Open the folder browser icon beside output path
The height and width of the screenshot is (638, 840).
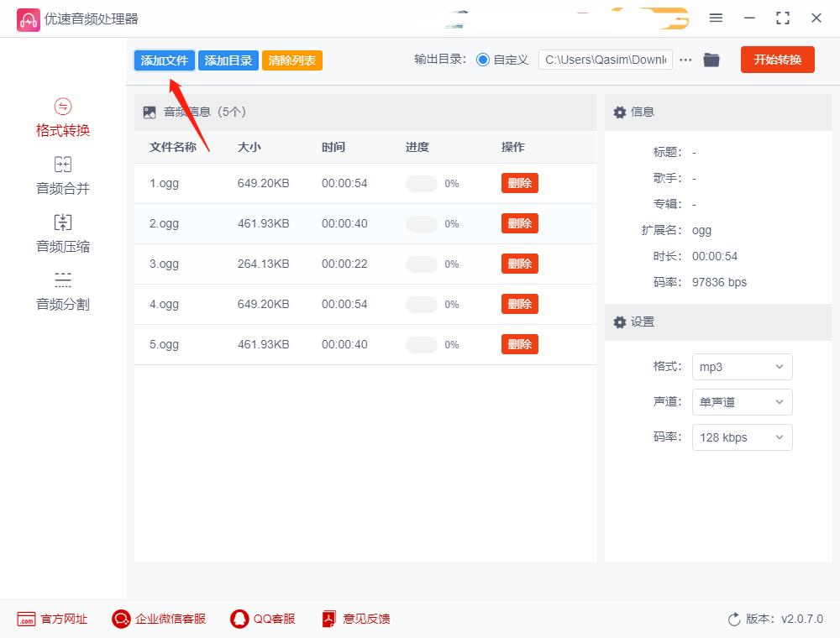[711, 60]
